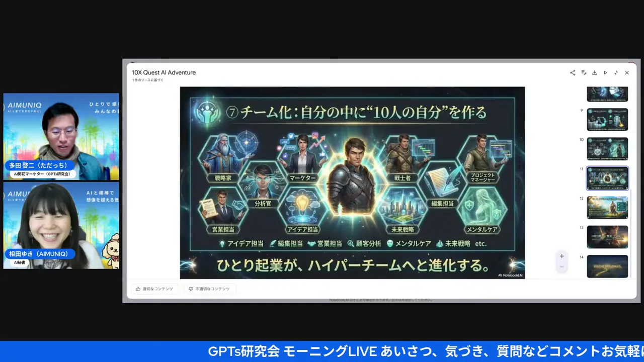Image resolution: width=644 pixels, height=362 pixels.
Task: Select slide 9 thumbnail
Action: tap(607, 120)
